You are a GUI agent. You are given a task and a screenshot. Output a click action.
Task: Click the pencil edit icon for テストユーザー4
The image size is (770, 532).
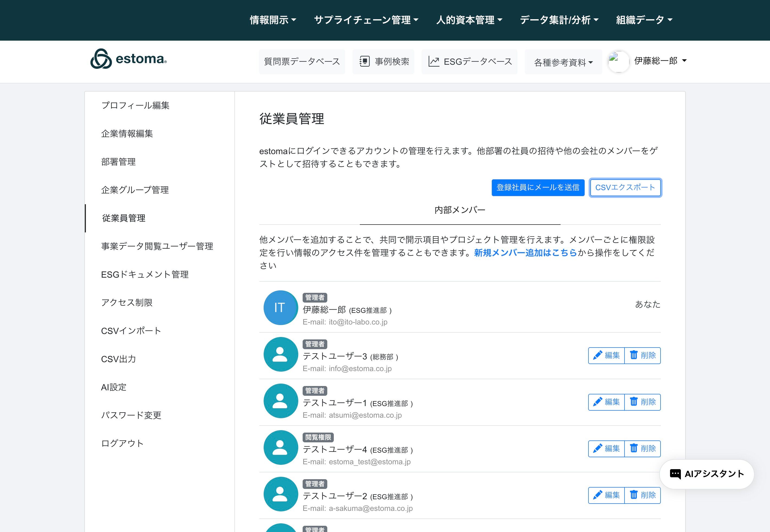click(x=597, y=448)
